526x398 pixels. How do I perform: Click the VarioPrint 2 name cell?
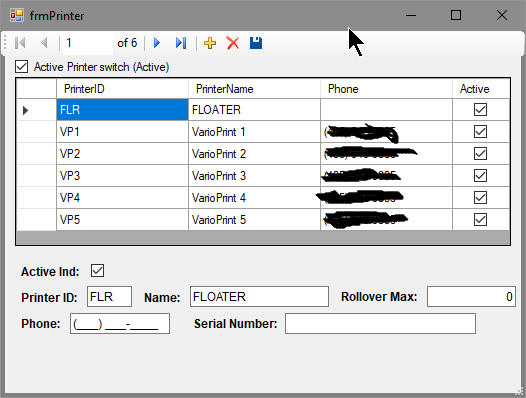pyautogui.click(x=254, y=154)
